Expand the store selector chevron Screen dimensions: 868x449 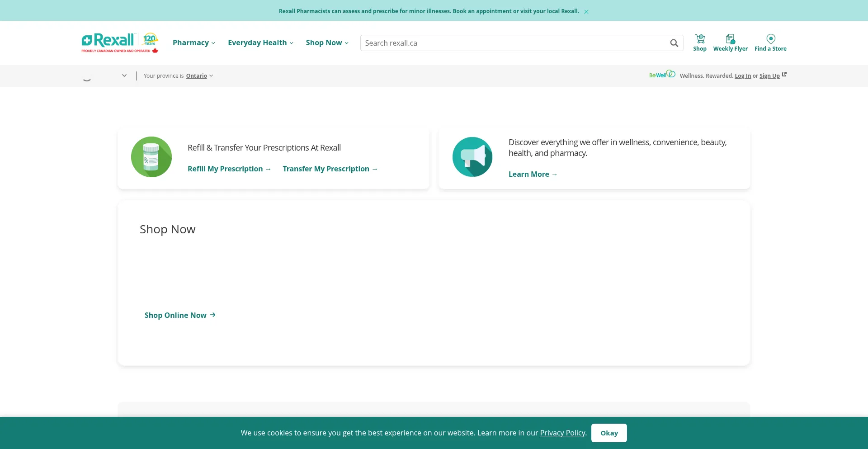click(x=124, y=76)
